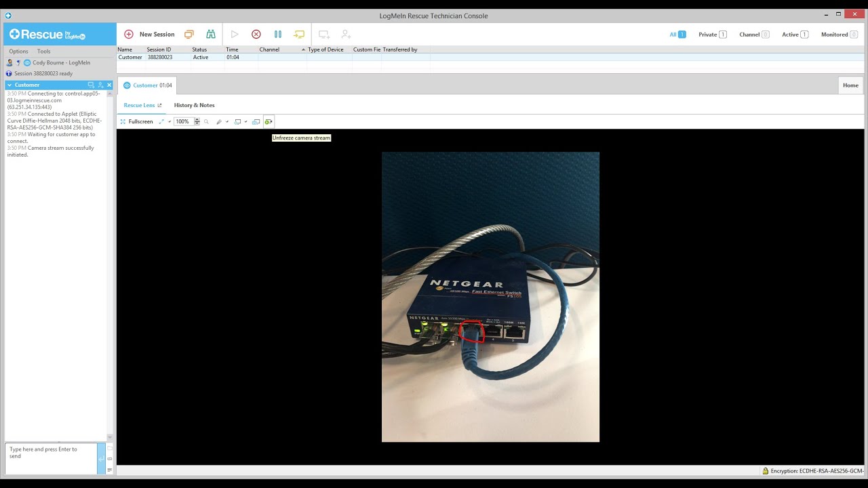Click the Time column header
The image size is (868, 488).
point(241,49)
